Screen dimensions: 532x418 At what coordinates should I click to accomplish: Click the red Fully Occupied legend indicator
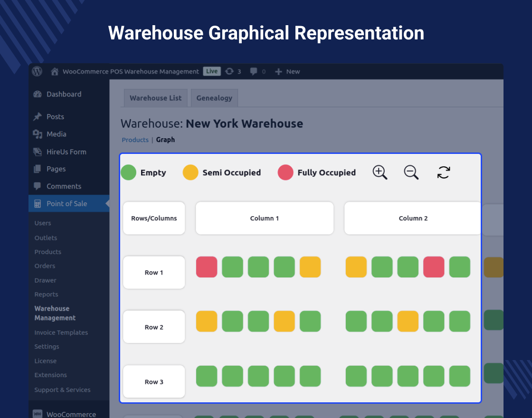point(285,172)
